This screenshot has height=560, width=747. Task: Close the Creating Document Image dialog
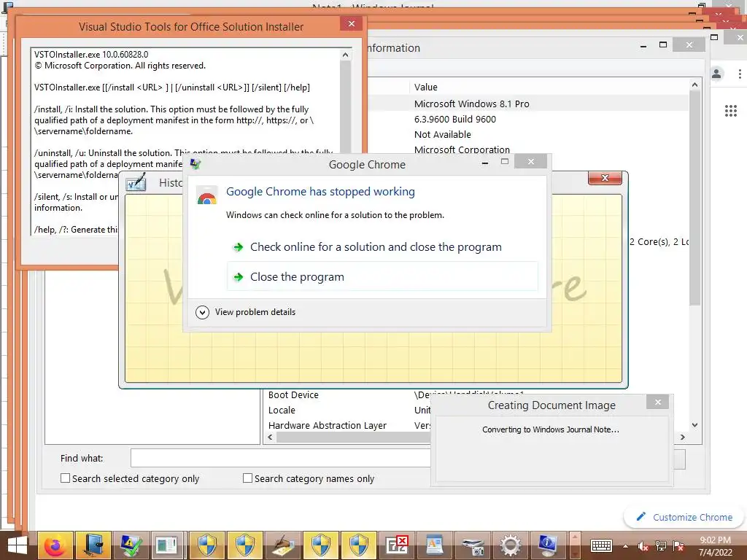coord(658,402)
